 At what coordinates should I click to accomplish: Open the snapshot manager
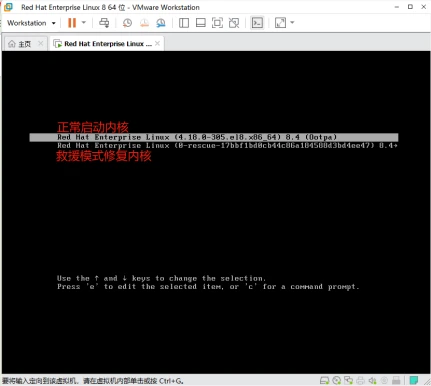161,23
